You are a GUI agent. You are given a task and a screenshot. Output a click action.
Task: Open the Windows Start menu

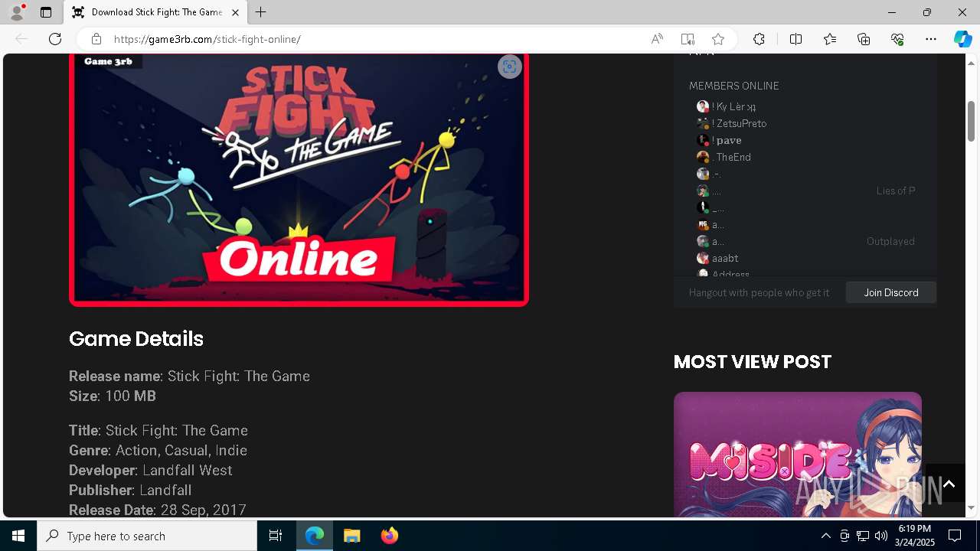pos(18,536)
